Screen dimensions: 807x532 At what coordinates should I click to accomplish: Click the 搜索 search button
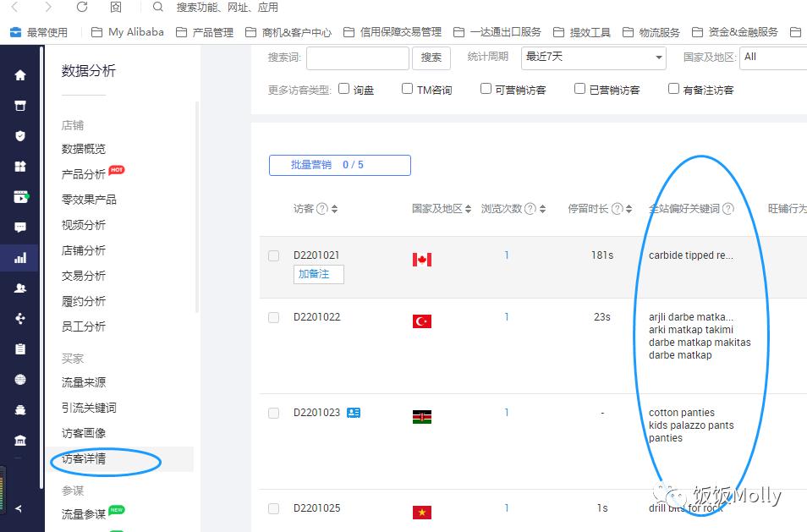pos(431,59)
